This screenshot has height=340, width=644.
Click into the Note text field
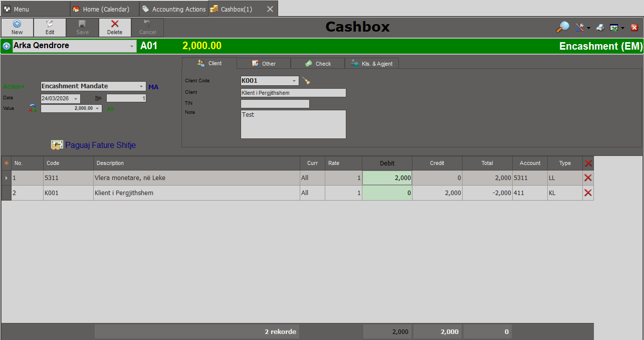[x=293, y=124]
